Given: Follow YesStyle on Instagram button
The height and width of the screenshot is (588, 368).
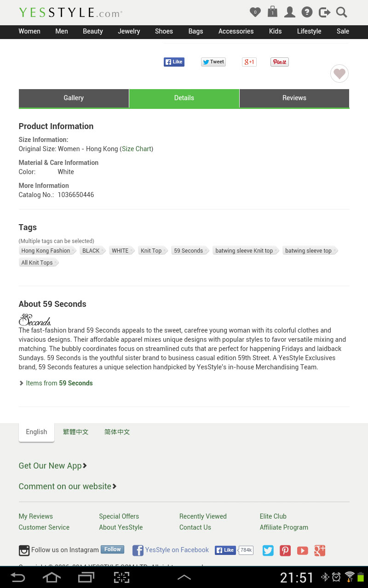Looking at the screenshot, I should coord(113,549).
